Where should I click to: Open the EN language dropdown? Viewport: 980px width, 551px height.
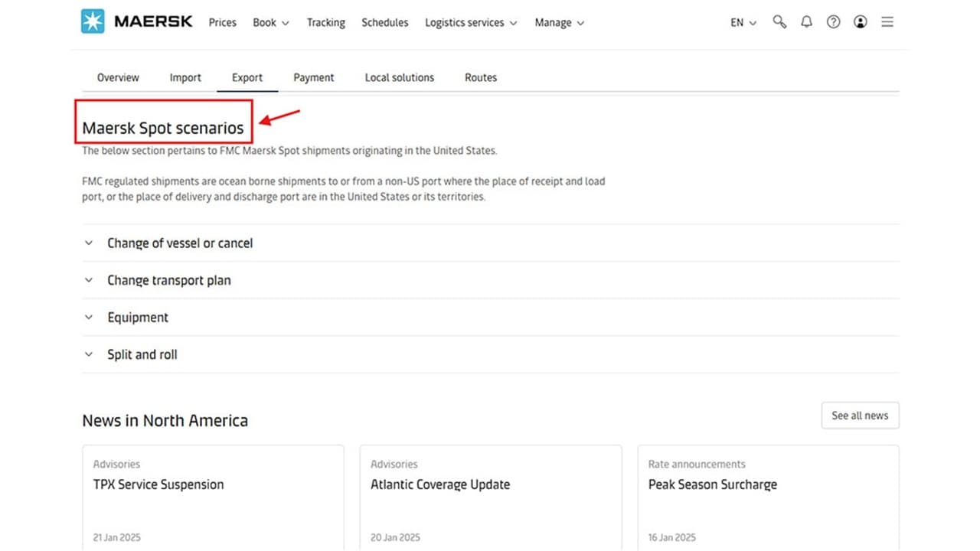pyautogui.click(x=743, y=23)
